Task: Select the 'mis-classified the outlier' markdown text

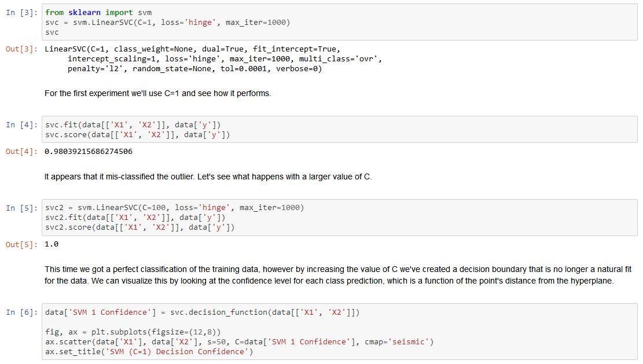Action: (208, 177)
